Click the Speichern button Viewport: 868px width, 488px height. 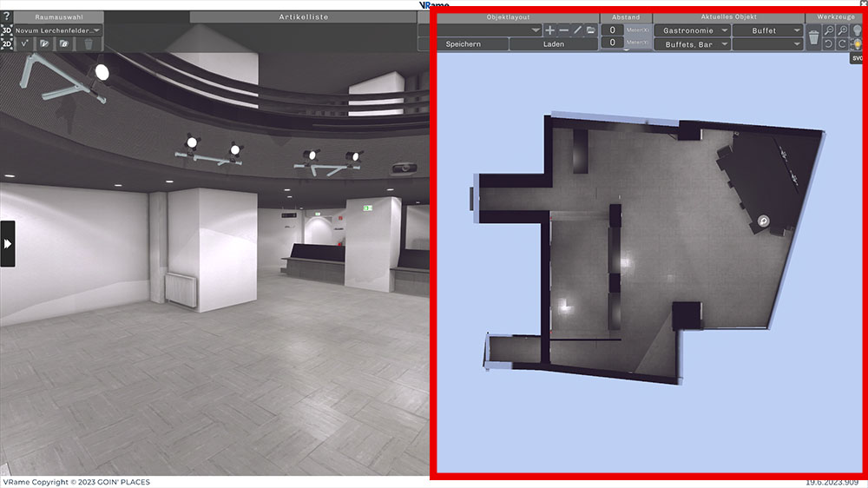pyautogui.click(x=472, y=44)
